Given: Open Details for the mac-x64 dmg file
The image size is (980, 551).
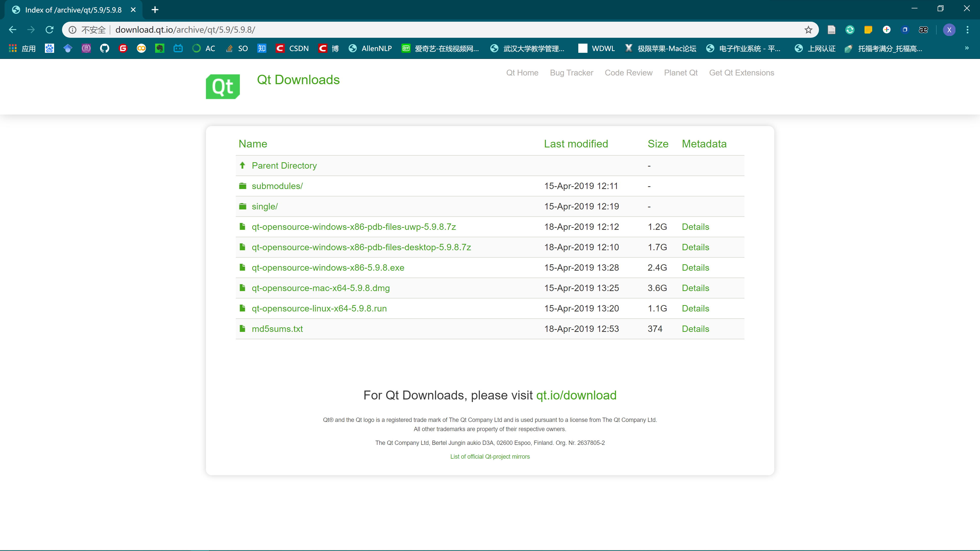Looking at the screenshot, I should [695, 288].
